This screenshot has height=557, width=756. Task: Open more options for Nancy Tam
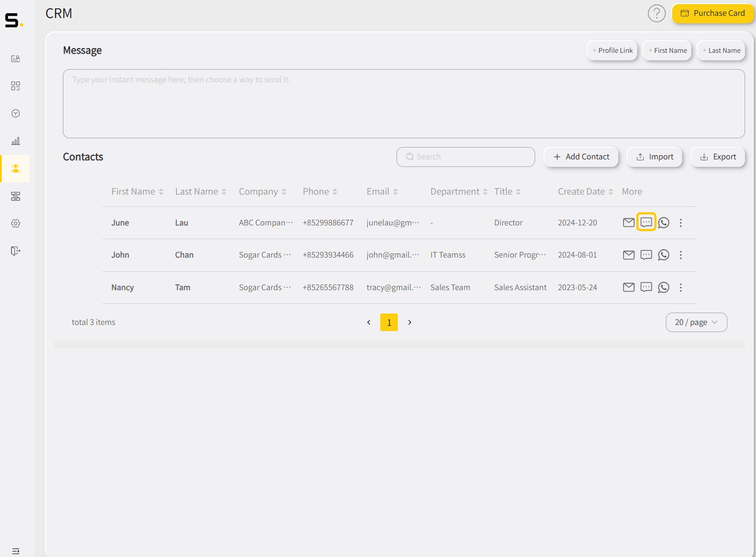(681, 288)
